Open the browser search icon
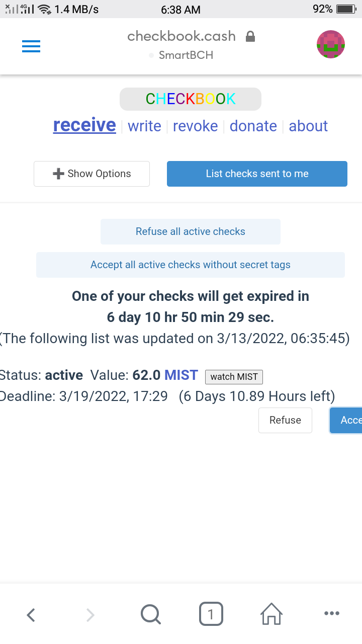 coord(151,614)
